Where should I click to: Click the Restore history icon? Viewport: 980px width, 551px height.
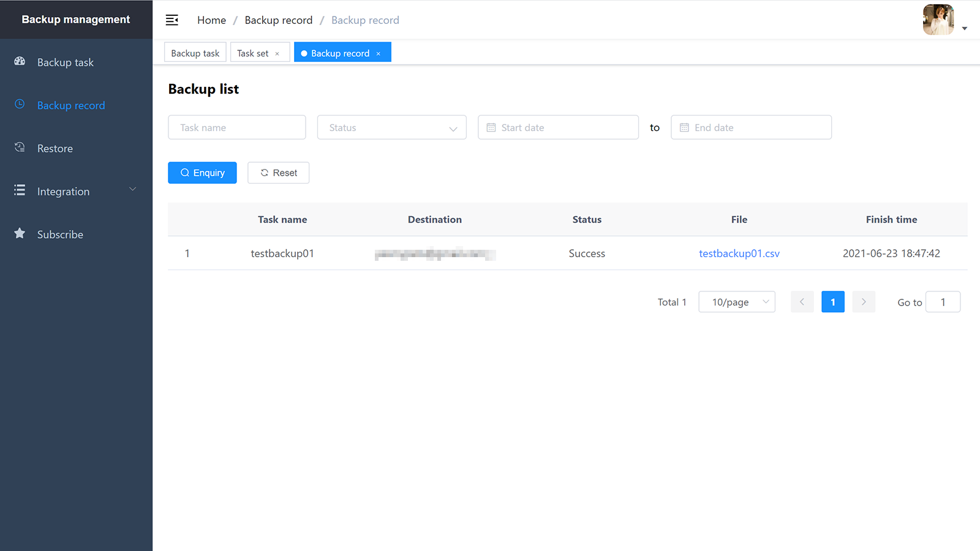pyautogui.click(x=20, y=148)
